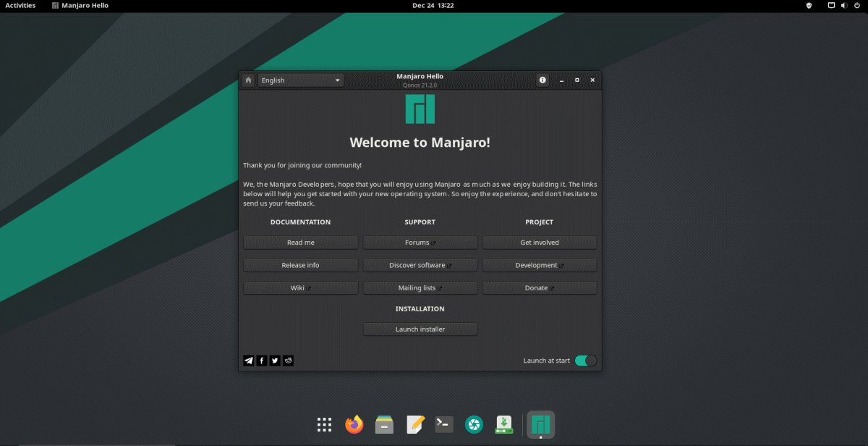Toggle the Launch at start switch

pyautogui.click(x=586, y=361)
